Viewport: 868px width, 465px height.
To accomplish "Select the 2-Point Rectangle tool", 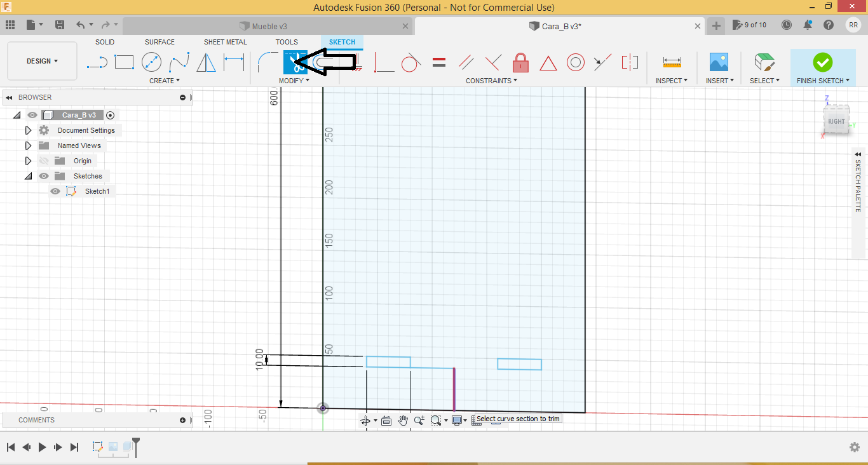I will [124, 62].
